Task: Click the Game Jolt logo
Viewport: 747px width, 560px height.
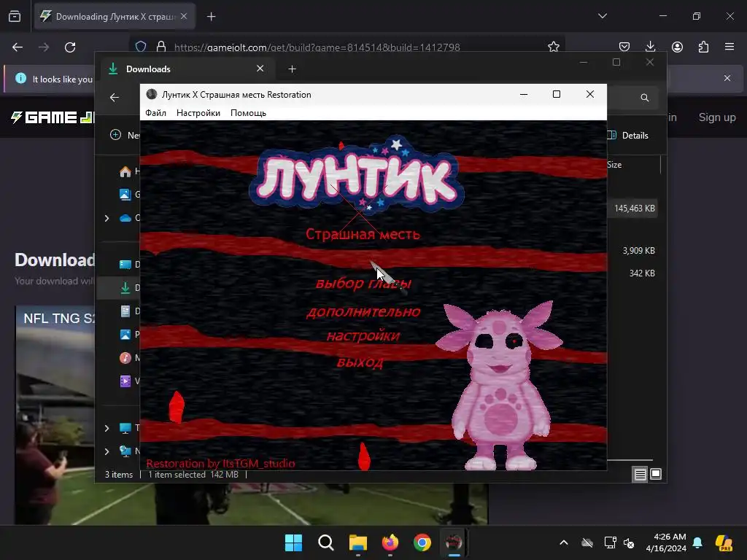Action: point(53,117)
